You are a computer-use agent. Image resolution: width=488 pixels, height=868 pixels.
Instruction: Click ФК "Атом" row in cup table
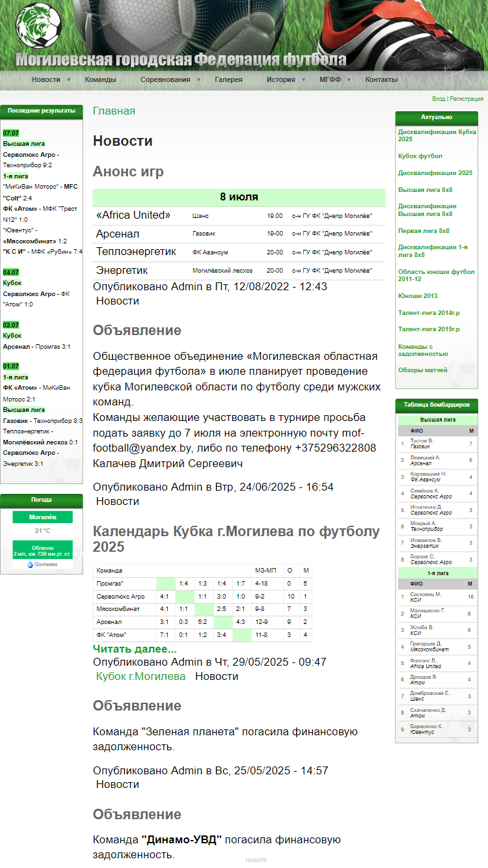click(x=202, y=634)
